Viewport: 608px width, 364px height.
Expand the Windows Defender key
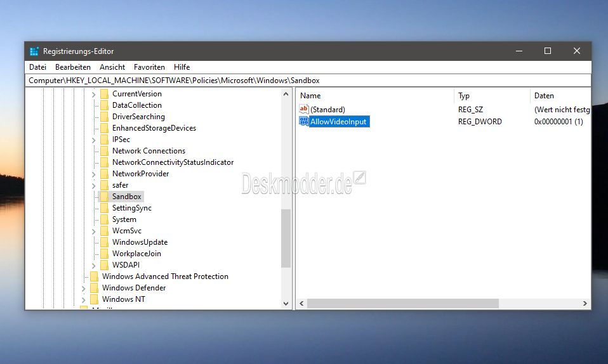[x=83, y=289]
